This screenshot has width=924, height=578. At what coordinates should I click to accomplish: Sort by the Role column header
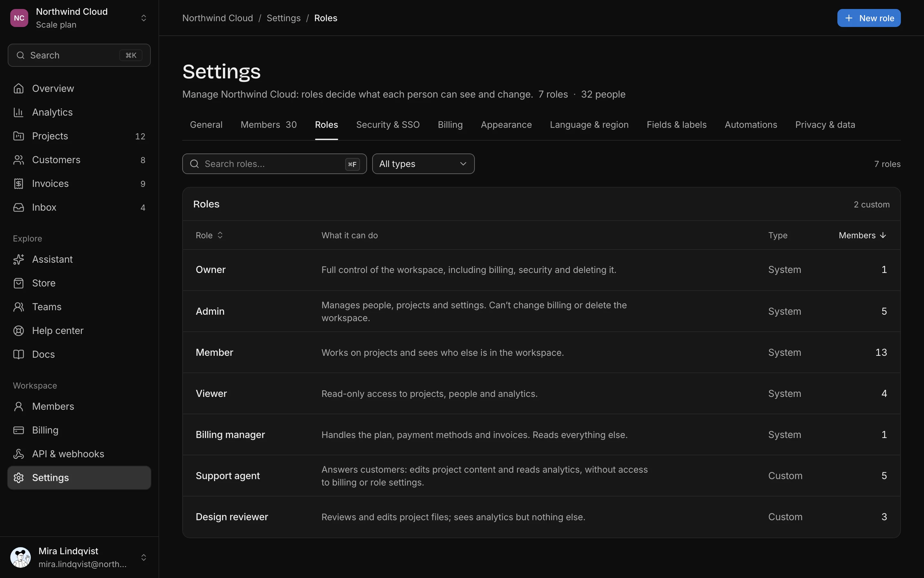coord(209,235)
